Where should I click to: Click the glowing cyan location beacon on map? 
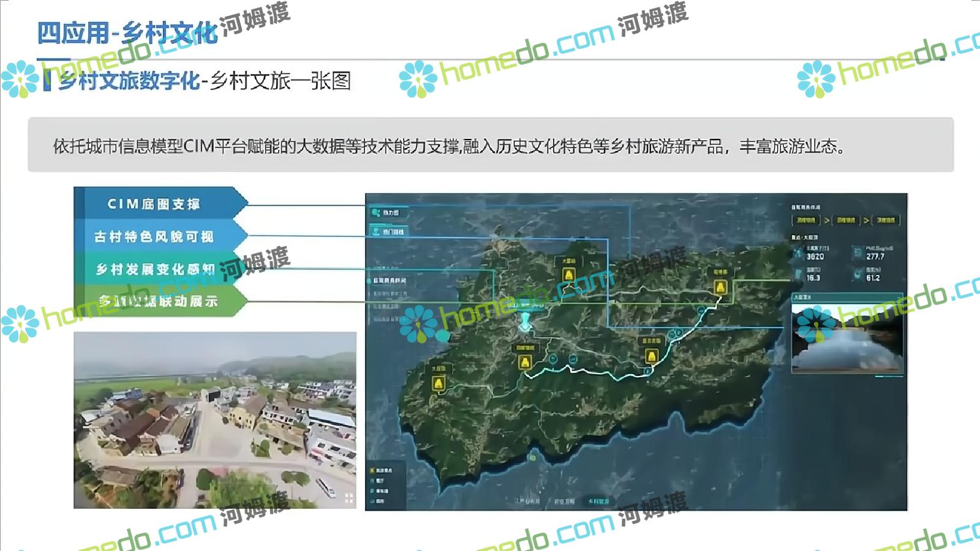coord(525,322)
